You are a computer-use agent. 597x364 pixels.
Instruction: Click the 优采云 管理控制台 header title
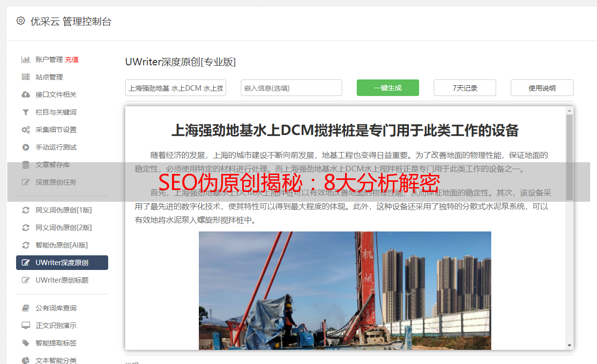click(71, 21)
